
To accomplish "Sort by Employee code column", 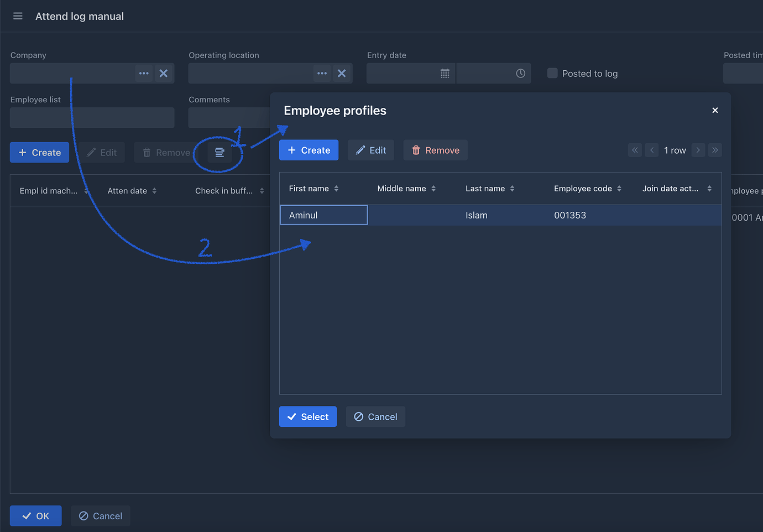I will 588,189.
